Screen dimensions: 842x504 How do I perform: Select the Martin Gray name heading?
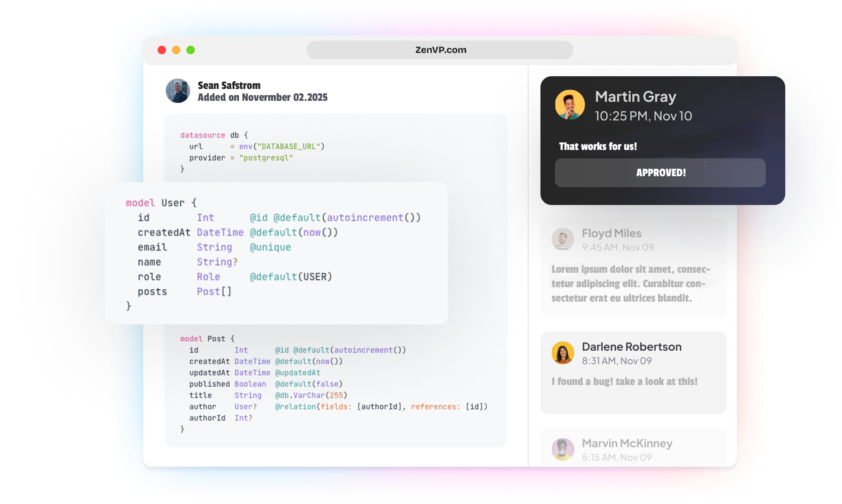pyautogui.click(x=635, y=97)
